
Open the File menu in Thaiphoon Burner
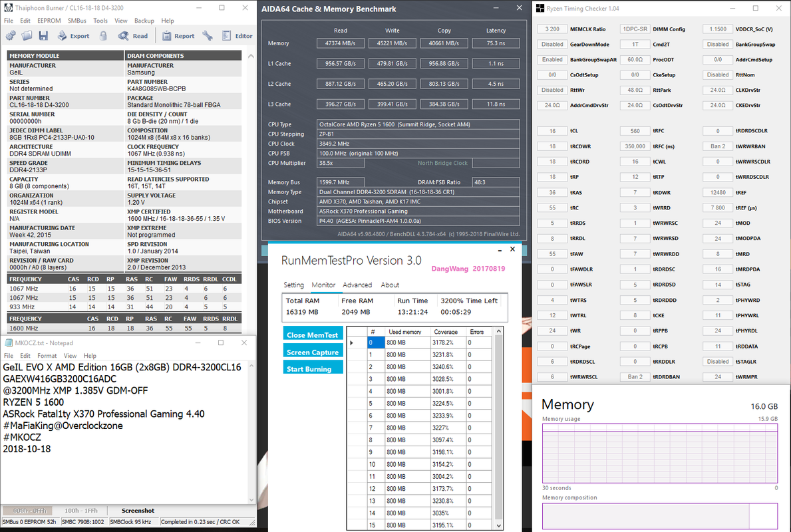click(9, 21)
